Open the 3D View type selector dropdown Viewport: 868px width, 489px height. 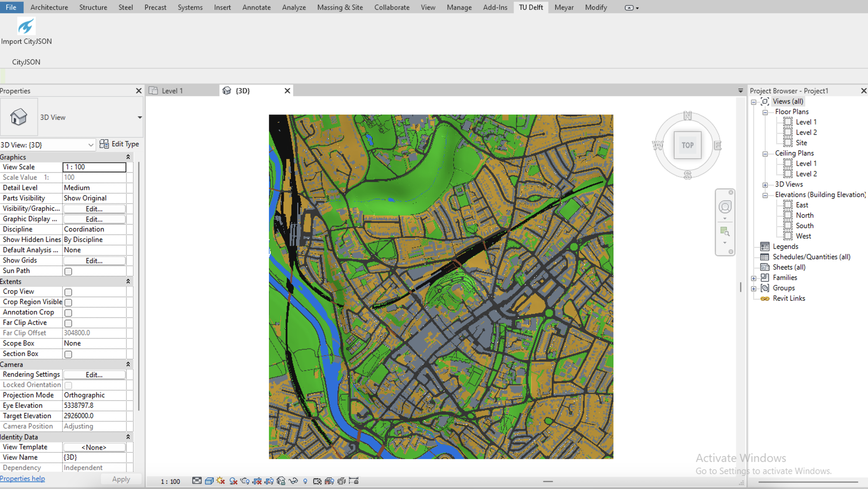click(x=139, y=117)
